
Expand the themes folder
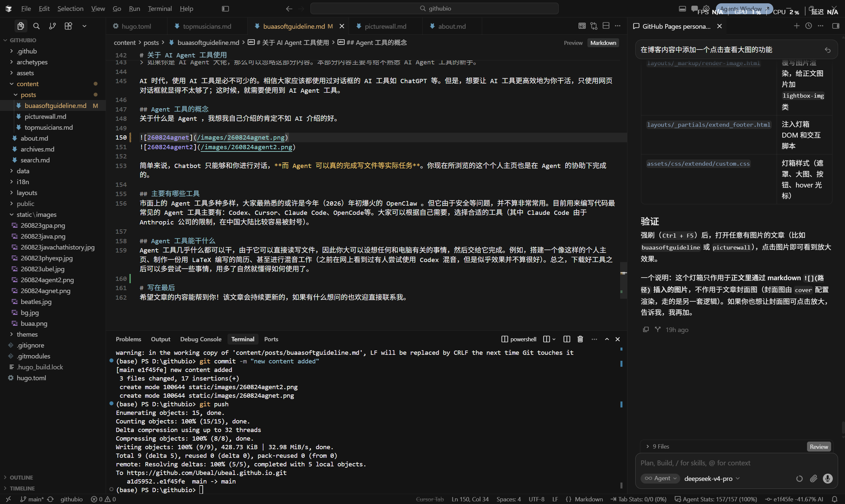tap(27, 334)
